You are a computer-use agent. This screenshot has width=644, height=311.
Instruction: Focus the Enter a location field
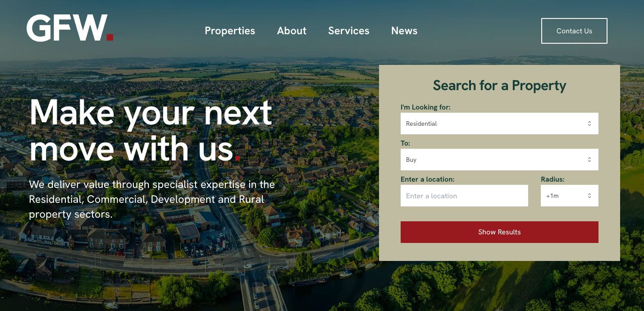point(464,196)
